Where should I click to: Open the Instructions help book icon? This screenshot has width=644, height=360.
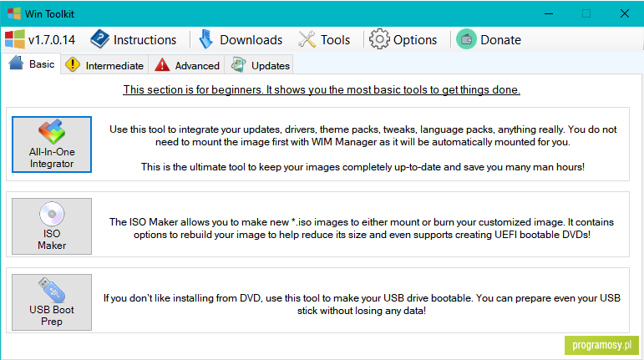[99, 39]
